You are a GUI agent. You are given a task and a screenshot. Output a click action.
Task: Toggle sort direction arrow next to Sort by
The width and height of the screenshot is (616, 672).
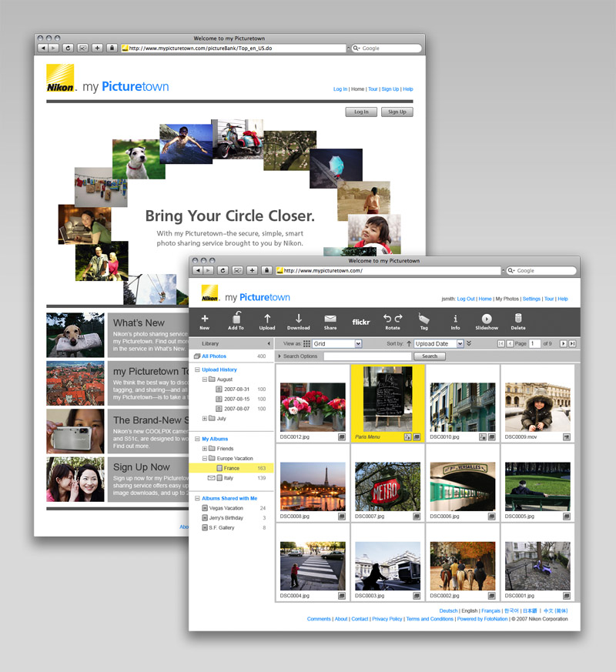coord(409,344)
